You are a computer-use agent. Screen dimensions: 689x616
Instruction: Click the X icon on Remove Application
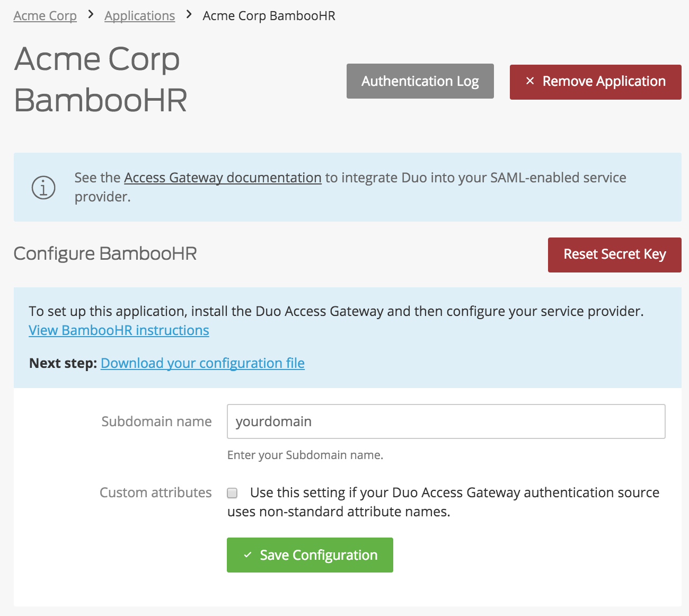point(529,81)
